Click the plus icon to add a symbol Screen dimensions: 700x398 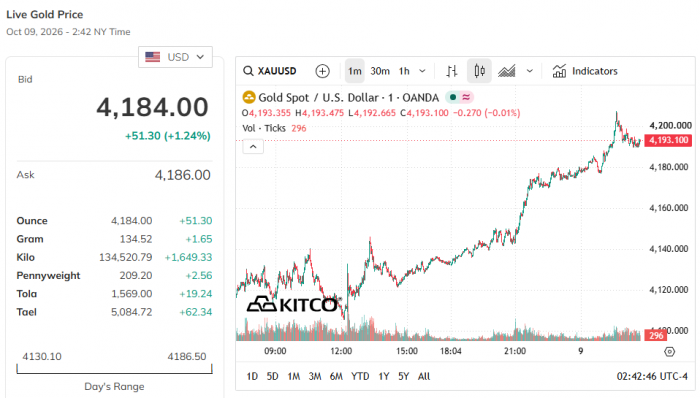click(x=322, y=71)
